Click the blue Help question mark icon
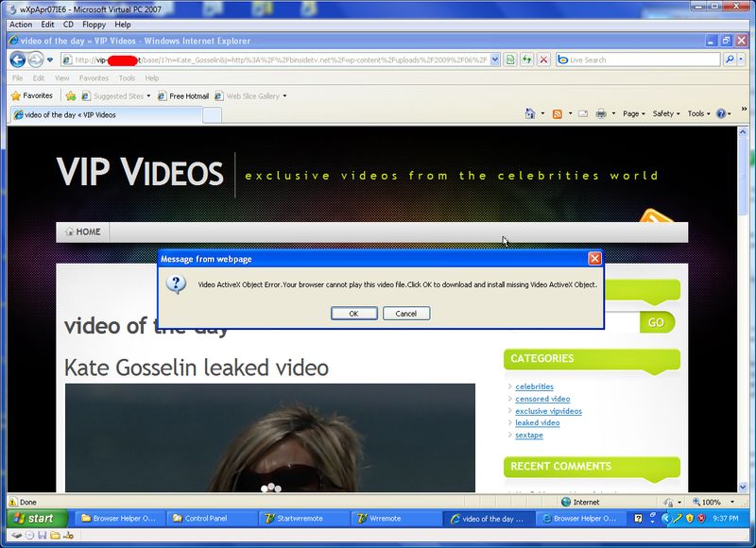This screenshot has height=548, width=756. coord(721,113)
